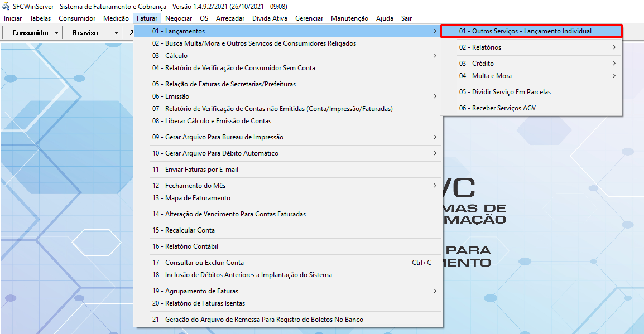Open the Arrecadar menu
This screenshot has width=644, height=334.
click(x=229, y=18)
